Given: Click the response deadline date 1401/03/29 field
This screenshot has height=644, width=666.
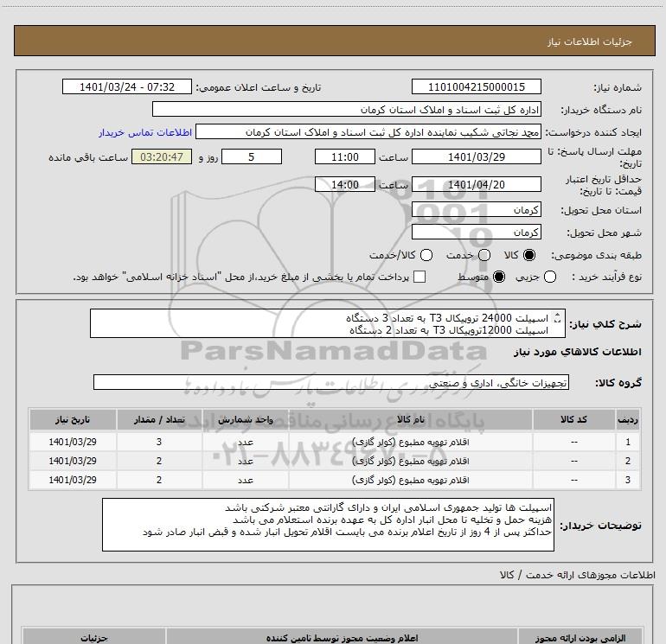Looking at the screenshot, I should click(476, 156).
